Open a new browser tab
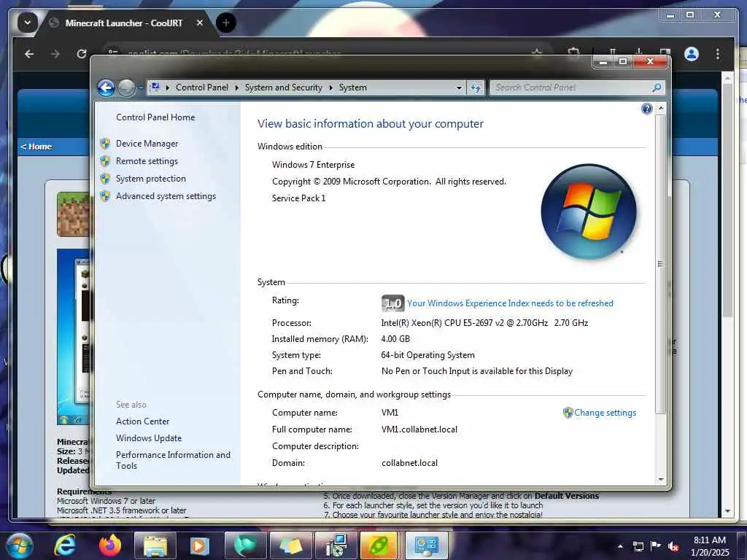 click(226, 23)
